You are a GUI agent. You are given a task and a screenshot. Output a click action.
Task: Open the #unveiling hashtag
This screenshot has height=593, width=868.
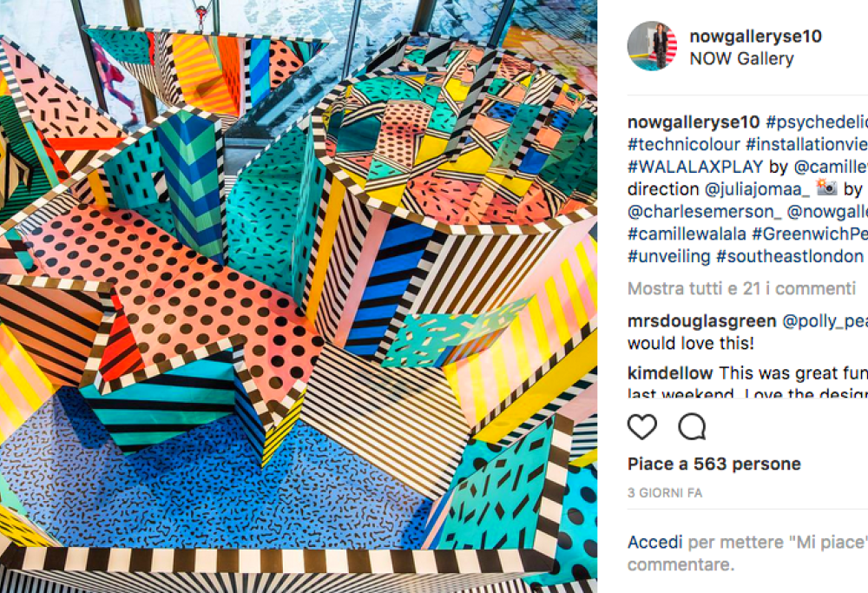(668, 256)
